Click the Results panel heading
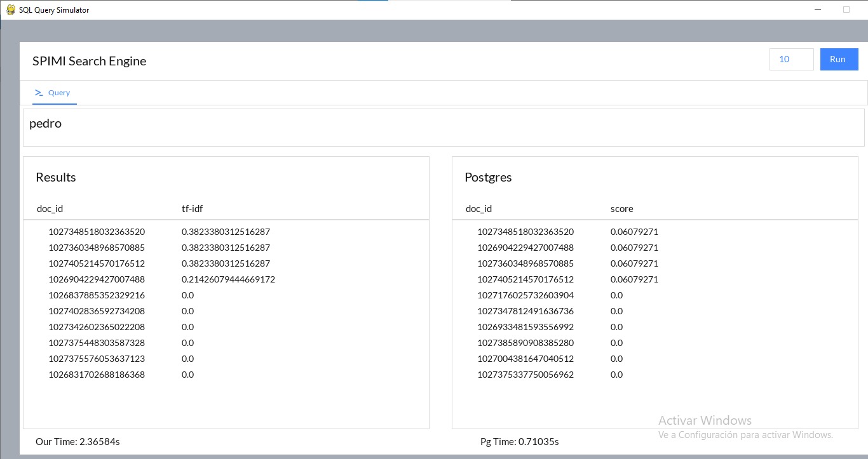The width and height of the screenshot is (868, 459). point(56,177)
